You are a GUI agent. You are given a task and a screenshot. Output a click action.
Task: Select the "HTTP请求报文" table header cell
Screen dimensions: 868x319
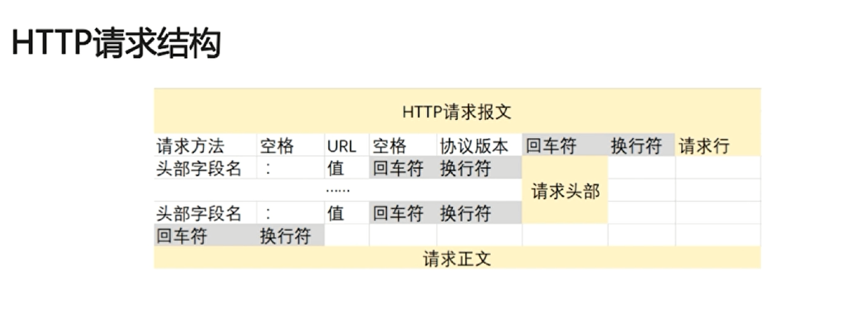coord(457,111)
